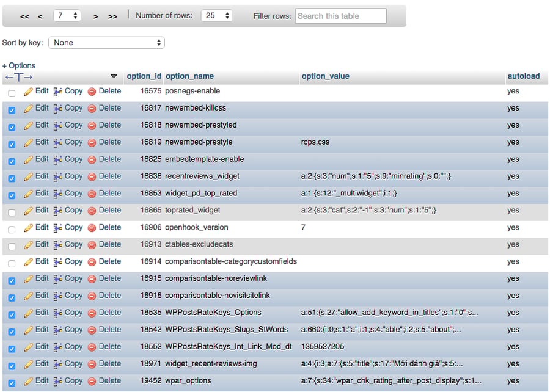Click the red Delete icon for wpar_options row

point(92,382)
